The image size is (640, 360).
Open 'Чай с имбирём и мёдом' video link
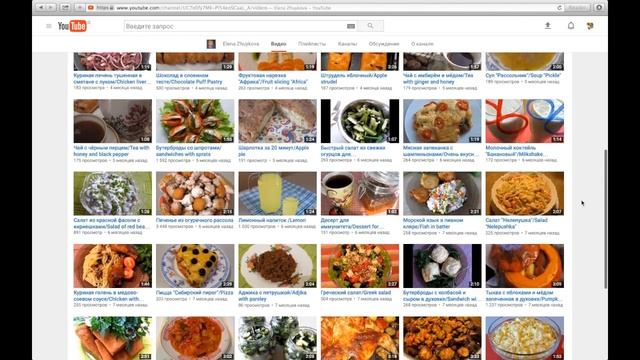pos(438,78)
